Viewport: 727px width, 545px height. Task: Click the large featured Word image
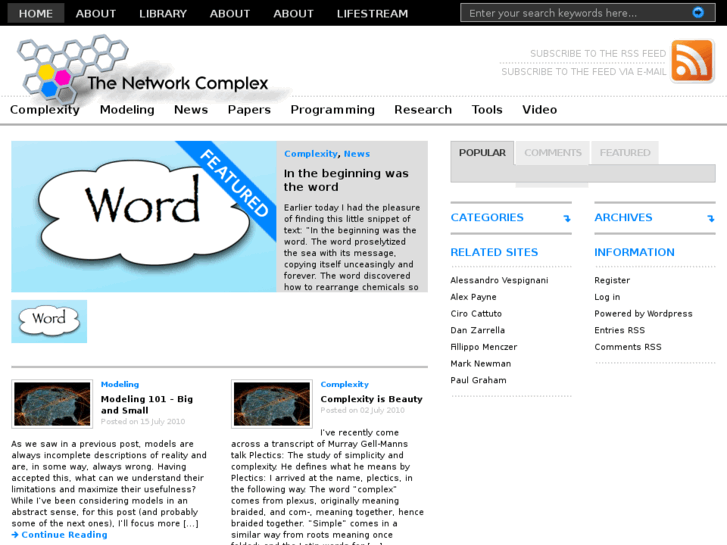point(144,217)
